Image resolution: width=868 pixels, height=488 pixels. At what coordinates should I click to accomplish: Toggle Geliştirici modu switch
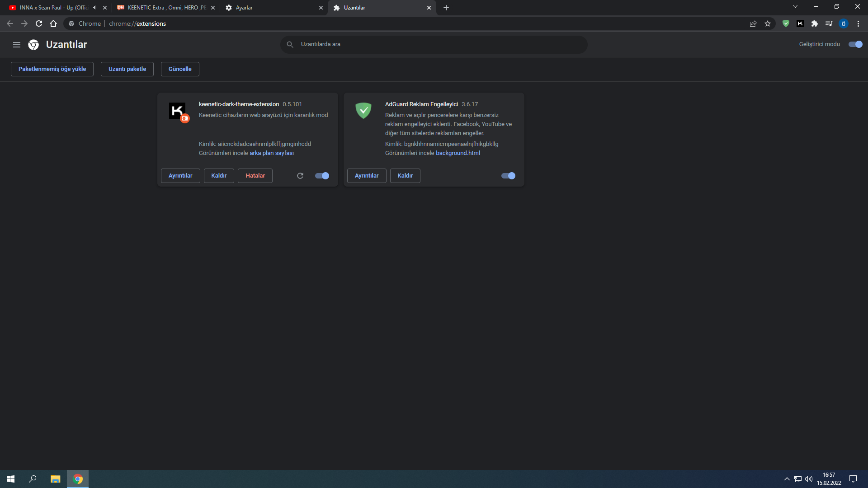point(855,44)
